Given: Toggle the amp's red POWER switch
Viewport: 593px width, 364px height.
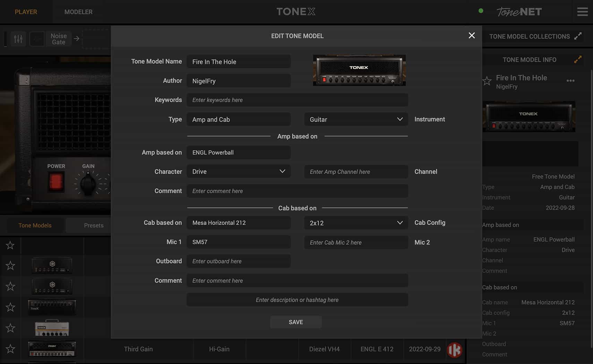Looking at the screenshot, I should pos(56,182).
